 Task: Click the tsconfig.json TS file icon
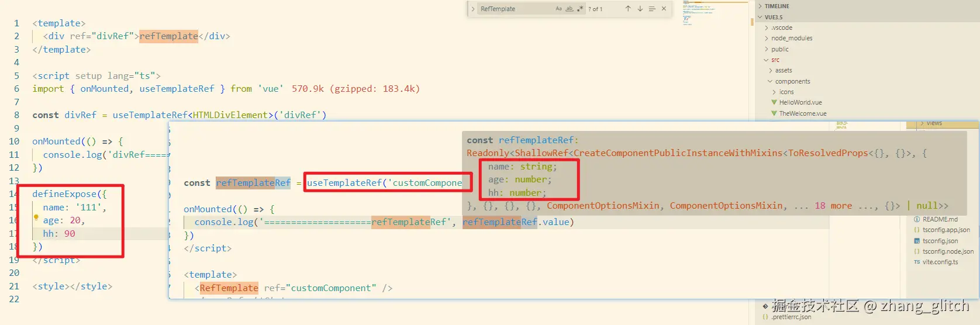pos(917,241)
